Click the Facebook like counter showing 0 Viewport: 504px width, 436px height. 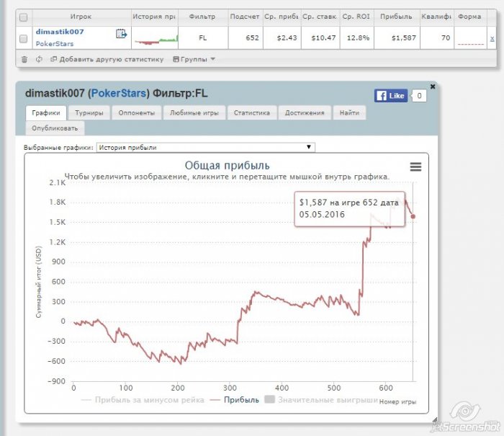click(x=419, y=96)
